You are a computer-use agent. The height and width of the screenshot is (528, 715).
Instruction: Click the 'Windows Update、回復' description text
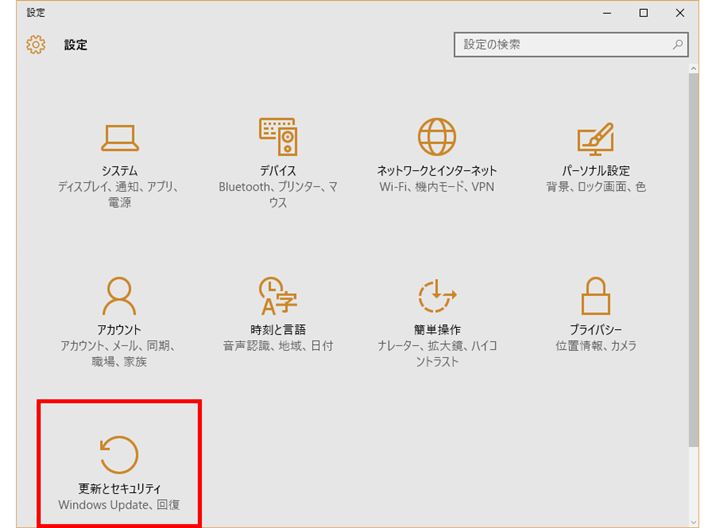119,505
